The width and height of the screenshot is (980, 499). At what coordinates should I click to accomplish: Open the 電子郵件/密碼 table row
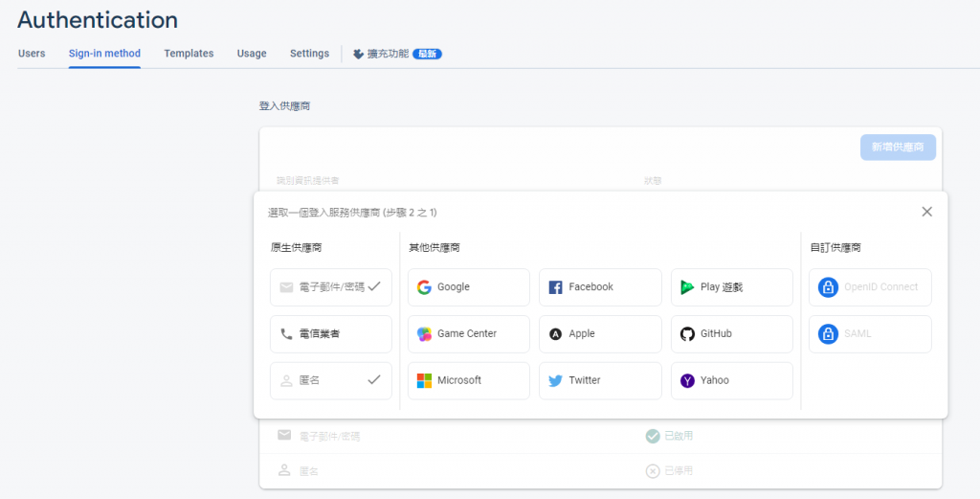pyautogui.click(x=600, y=436)
